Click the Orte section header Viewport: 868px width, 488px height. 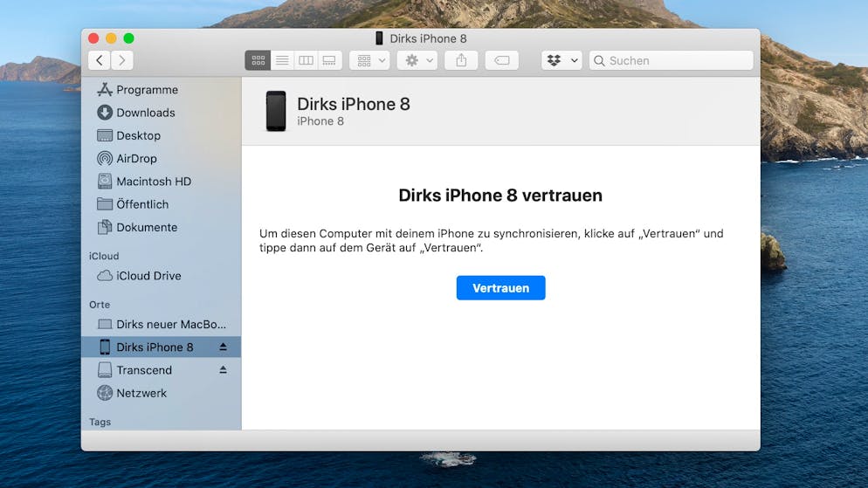pyautogui.click(x=100, y=305)
